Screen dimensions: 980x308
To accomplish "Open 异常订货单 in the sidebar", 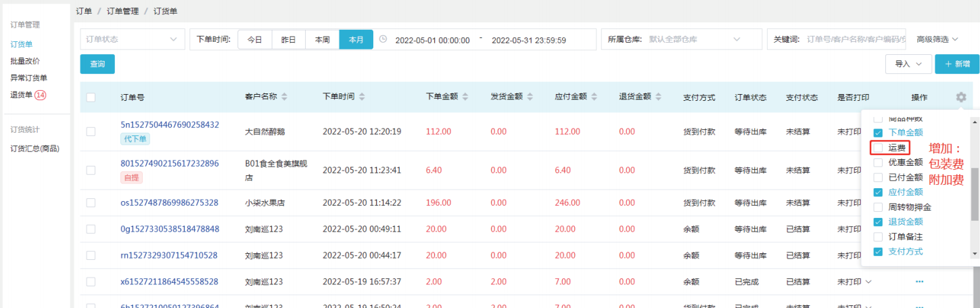I will (x=29, y=78).
